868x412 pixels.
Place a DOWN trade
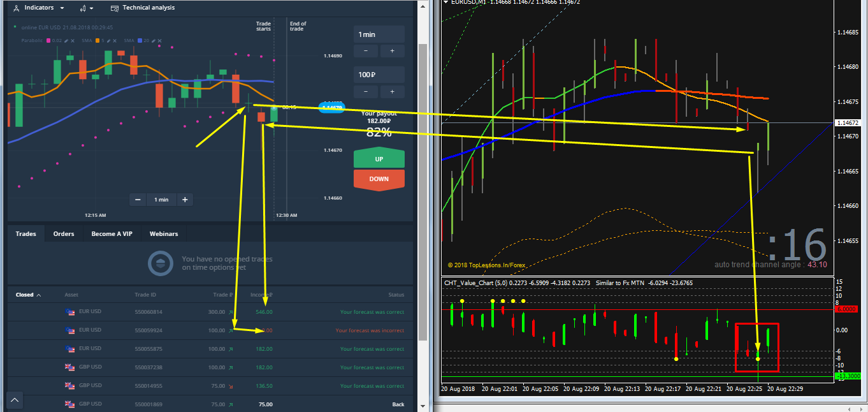point(379,179)
